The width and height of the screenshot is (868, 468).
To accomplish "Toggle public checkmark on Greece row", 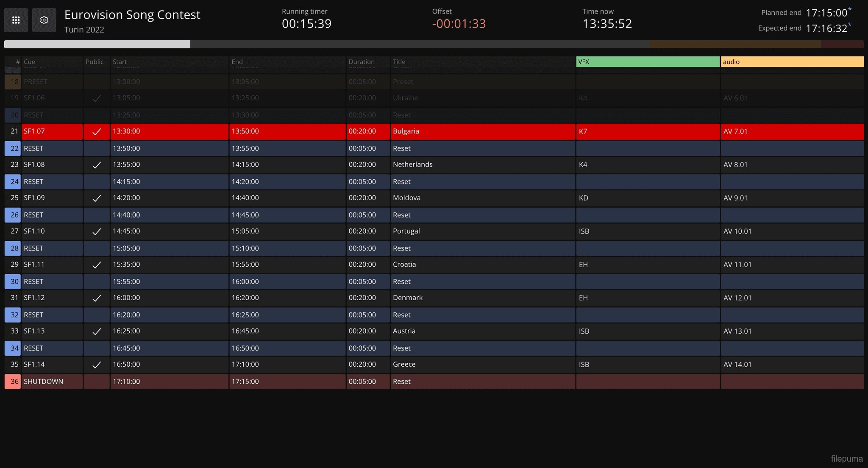I will coord(97,365).
